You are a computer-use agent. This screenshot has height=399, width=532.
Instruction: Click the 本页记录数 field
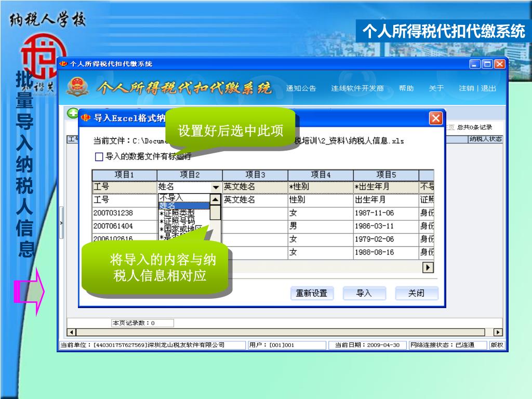click(142, 323)
